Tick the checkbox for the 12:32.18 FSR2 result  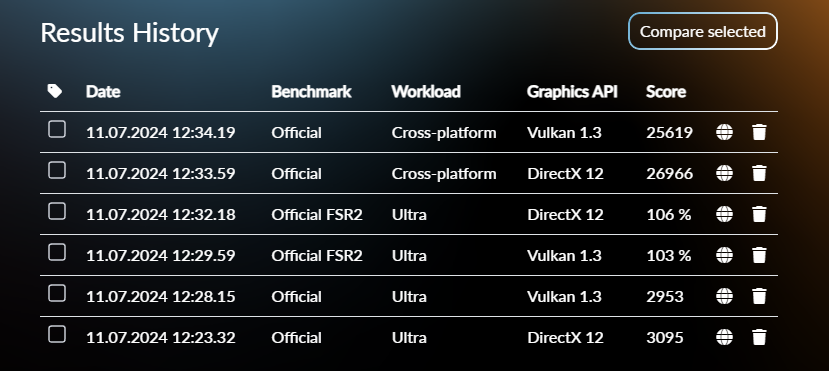coord(57,211)
